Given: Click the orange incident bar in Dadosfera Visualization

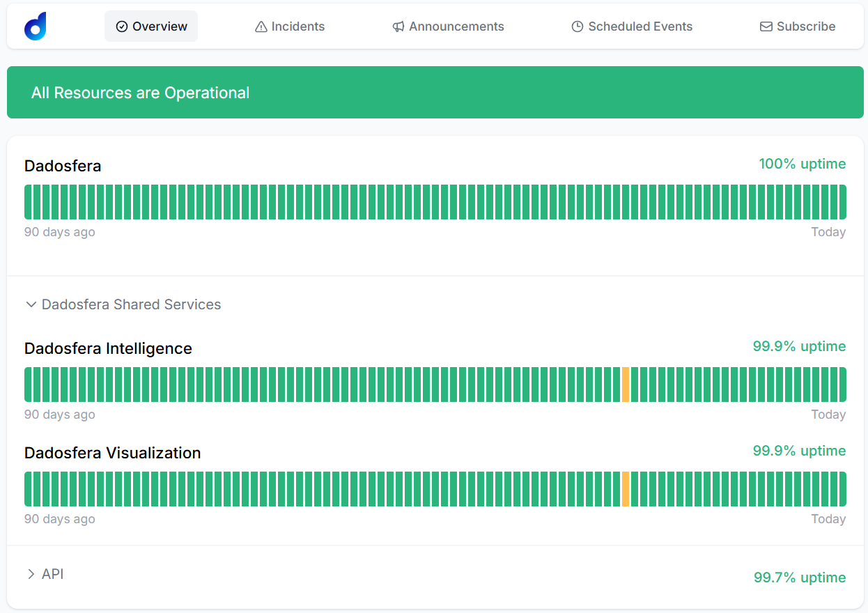Looking at the screenshot, I should [x=626, y=489].
